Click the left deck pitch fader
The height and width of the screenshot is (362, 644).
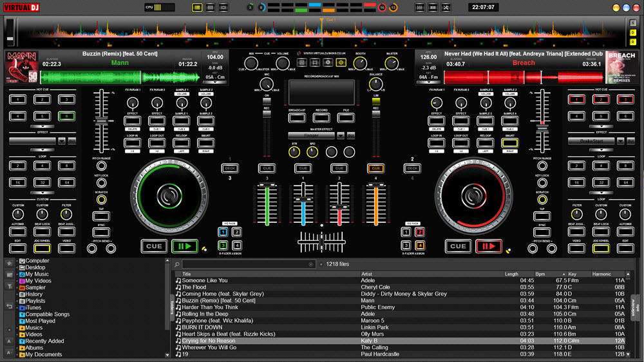coord(101,120)
